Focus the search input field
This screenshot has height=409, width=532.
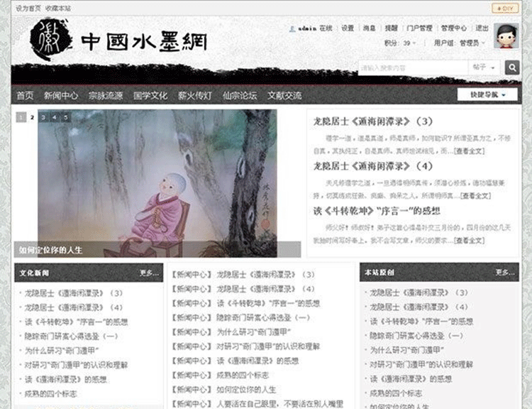(x=414, y=67)
